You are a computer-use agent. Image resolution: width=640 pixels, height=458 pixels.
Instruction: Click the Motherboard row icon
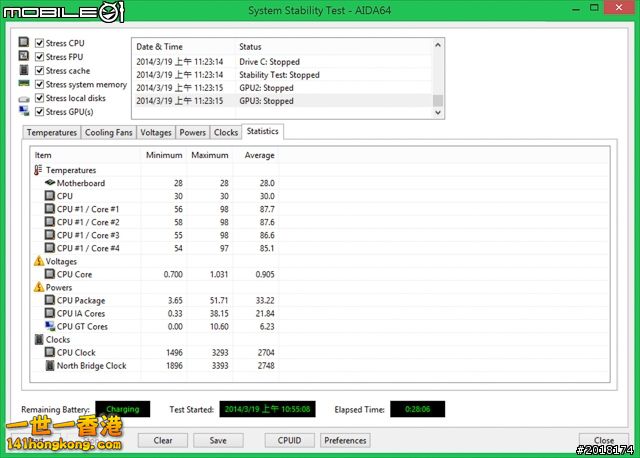pyautogui.click(x=50, y=182)
